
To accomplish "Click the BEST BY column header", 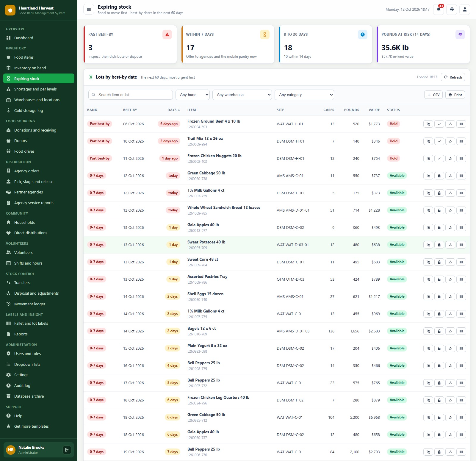I will coord(130,110).
